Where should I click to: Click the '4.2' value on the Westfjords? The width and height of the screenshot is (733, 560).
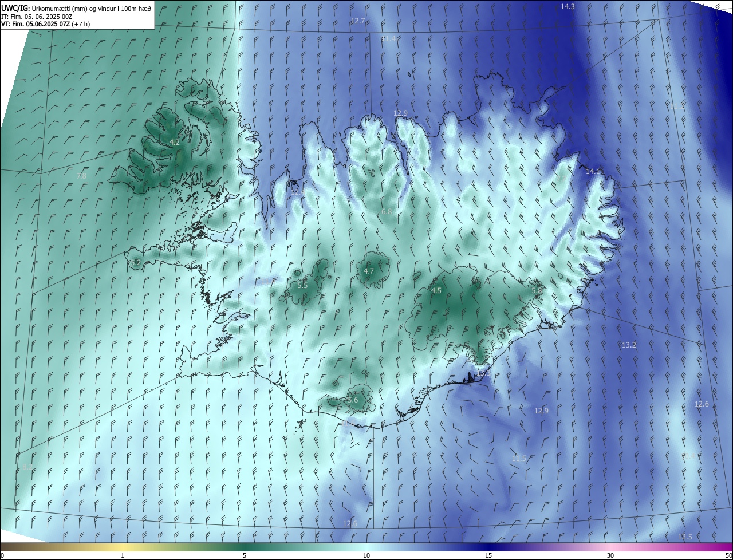click(175, 142)
